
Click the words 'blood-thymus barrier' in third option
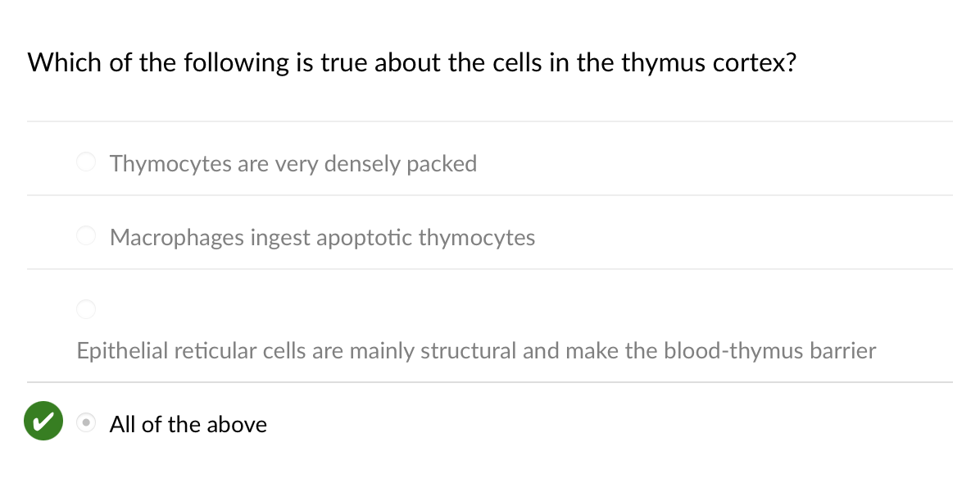click(769, 351)
